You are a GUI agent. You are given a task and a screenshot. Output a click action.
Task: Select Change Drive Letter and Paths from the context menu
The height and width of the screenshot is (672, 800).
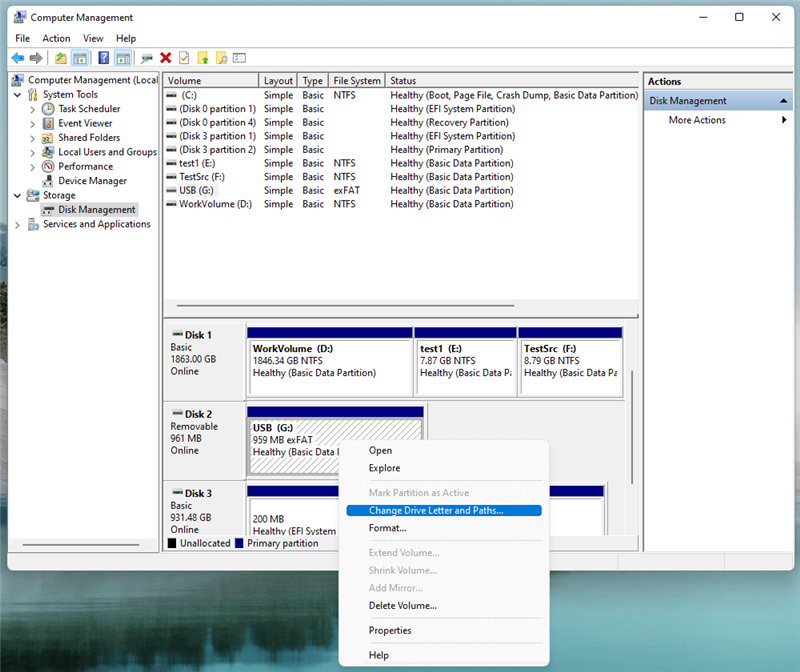click(x=440, y=510)
